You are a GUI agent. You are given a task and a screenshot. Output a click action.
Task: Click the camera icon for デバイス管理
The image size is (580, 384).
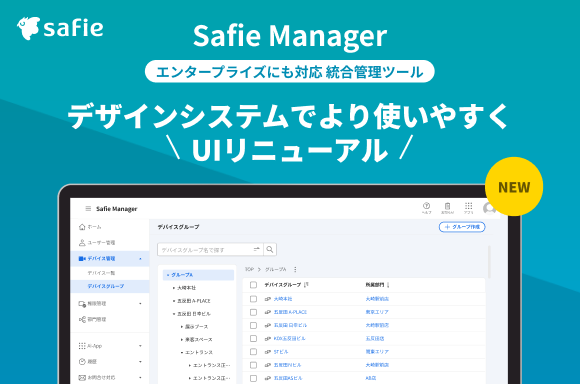[x=82, y=258]
